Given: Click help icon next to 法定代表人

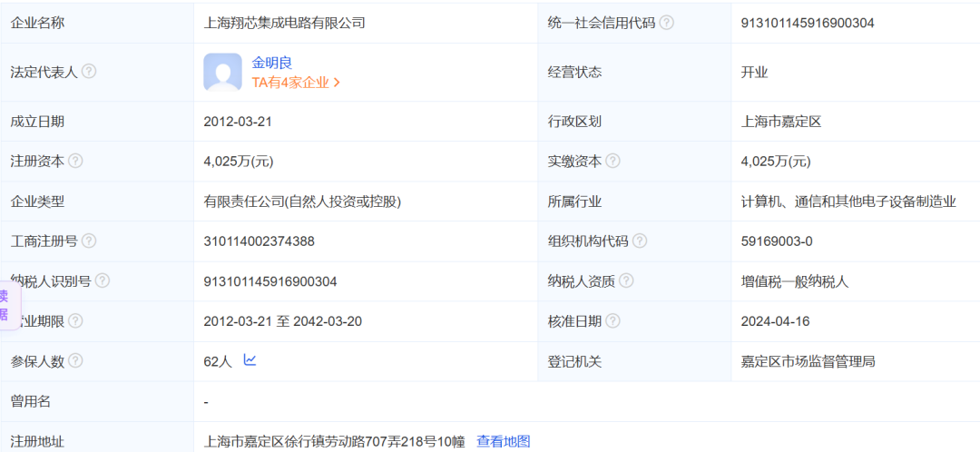Looking at the screenshot, I should pyautogui.click(x=89, y=72).
